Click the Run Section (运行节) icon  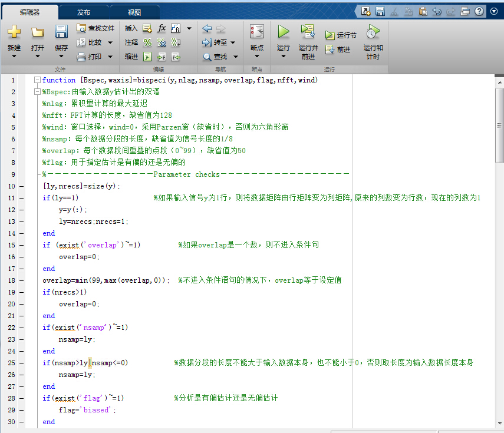point(330,35)
